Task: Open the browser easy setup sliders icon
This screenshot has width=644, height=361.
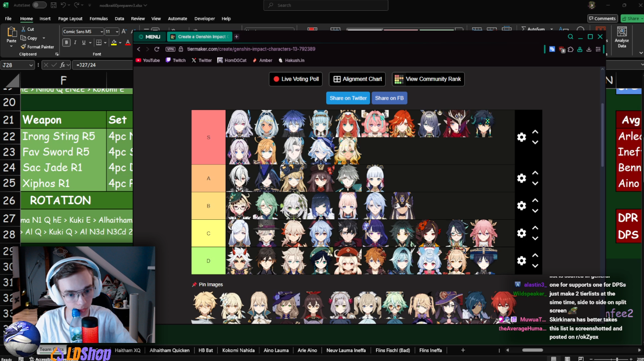Action: tap(598, 49)
